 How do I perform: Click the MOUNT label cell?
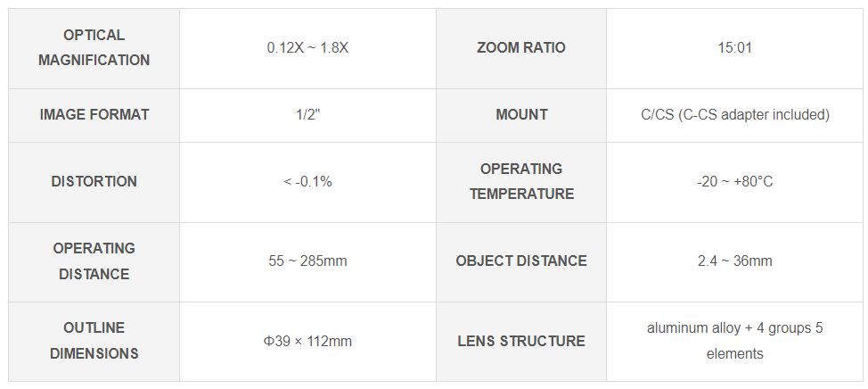[x=521, y=115]
